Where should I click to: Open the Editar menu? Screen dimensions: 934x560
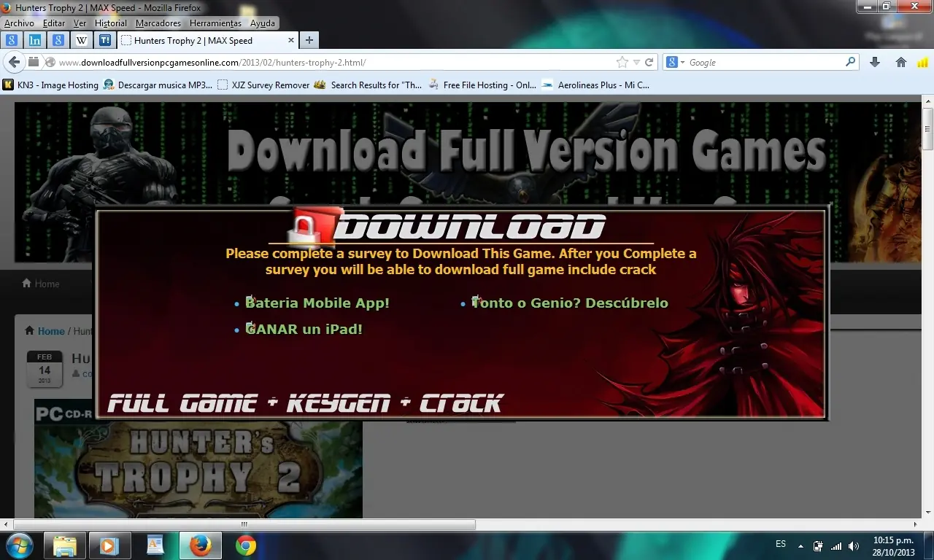[x=54, y=23]
